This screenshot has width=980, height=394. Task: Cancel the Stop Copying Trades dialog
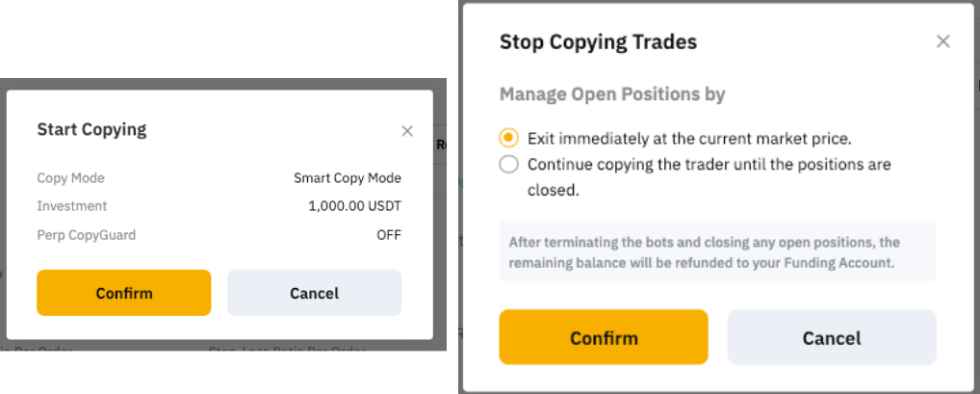click(x=832, y=337)
